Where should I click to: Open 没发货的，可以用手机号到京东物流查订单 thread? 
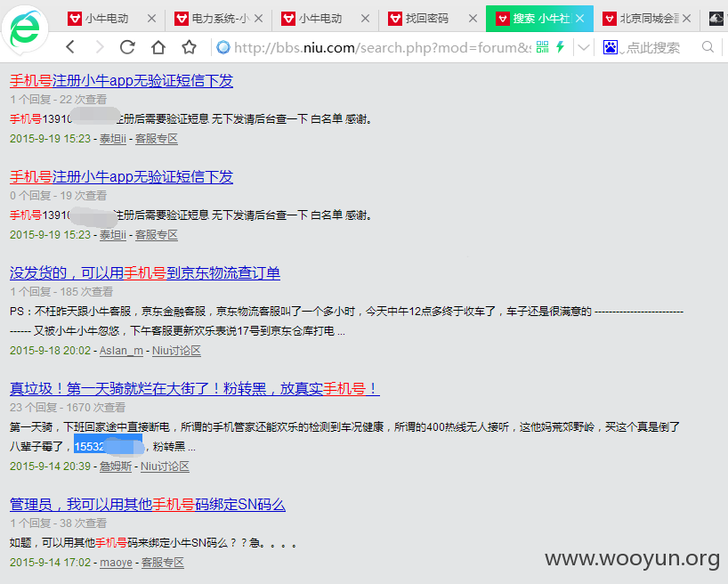click(145, 273)
